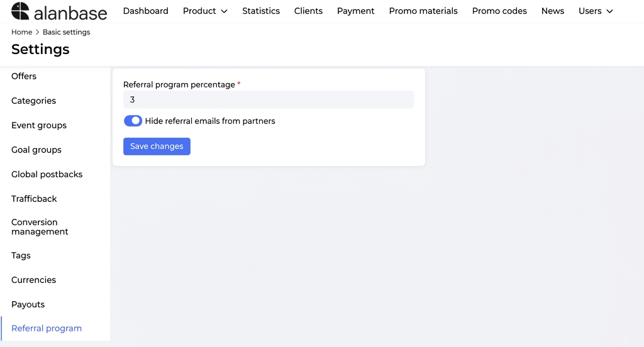
Task: Toggle Hide referral emails from partners switch
Action: (x=133, y=121)
